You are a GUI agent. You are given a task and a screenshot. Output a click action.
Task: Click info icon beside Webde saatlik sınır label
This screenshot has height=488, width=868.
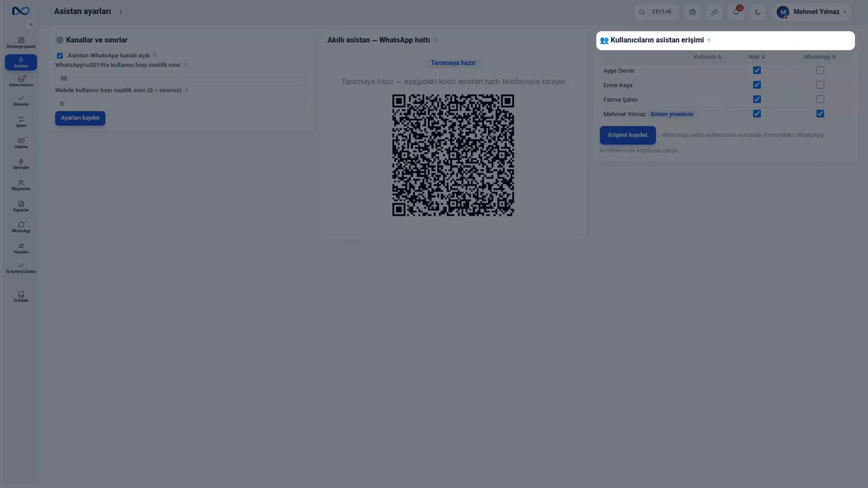[x=186, y=91]
